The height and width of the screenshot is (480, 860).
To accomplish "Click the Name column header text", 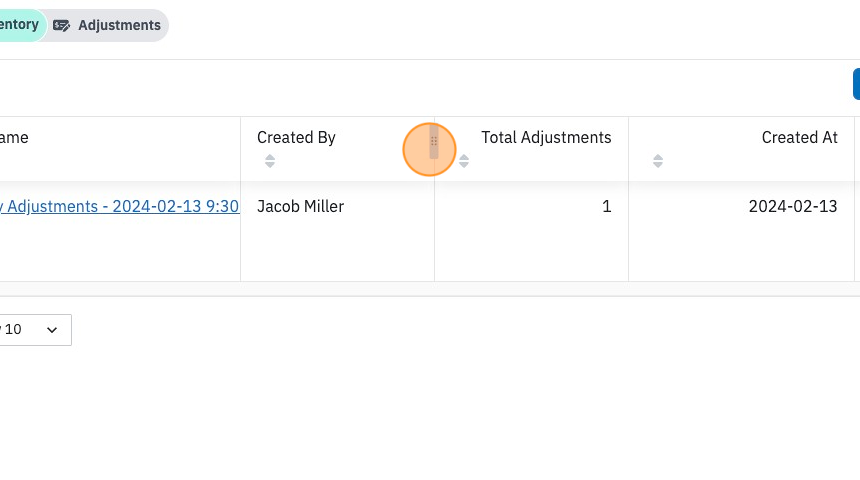I will tap(14, 137).
